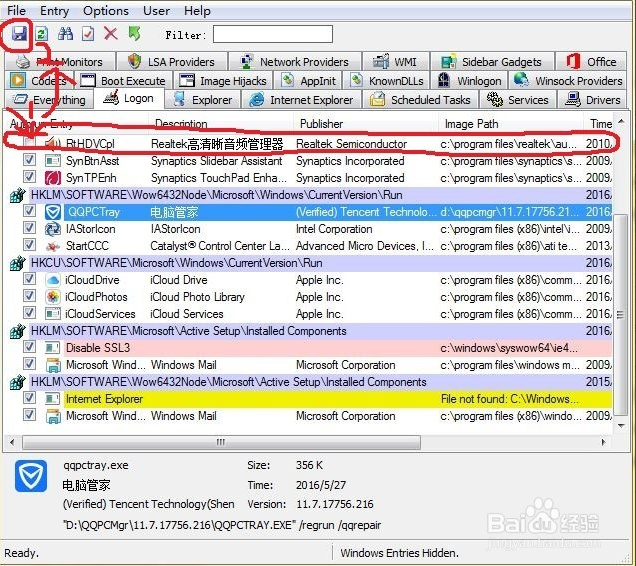Image resolution: width=636 pixels, height=566 pixels.
Task: Uncheck the SynBtnAsst entry checkbox
Action: click(x=29, y=160)
